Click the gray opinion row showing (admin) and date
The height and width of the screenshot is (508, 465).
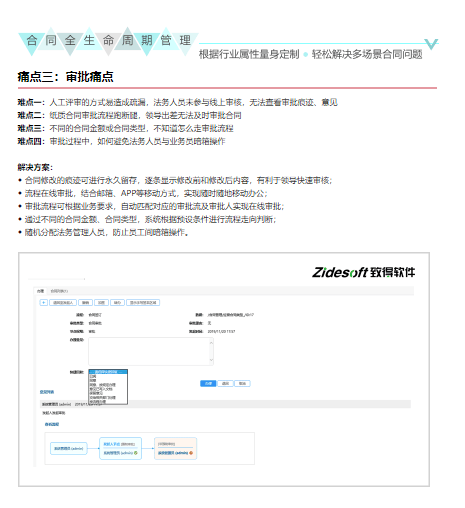tap(225, 404)
